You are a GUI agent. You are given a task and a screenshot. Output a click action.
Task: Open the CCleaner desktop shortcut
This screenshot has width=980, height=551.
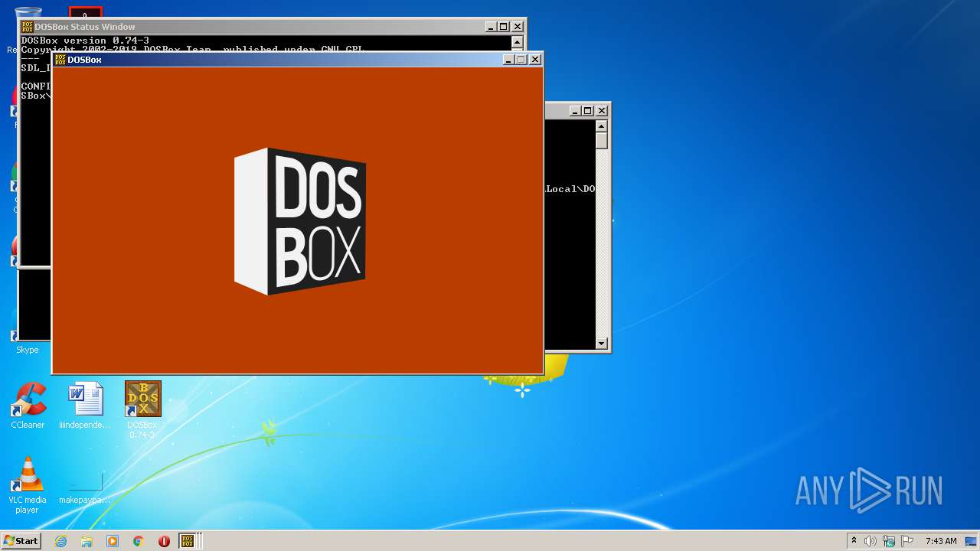point(28,406)
